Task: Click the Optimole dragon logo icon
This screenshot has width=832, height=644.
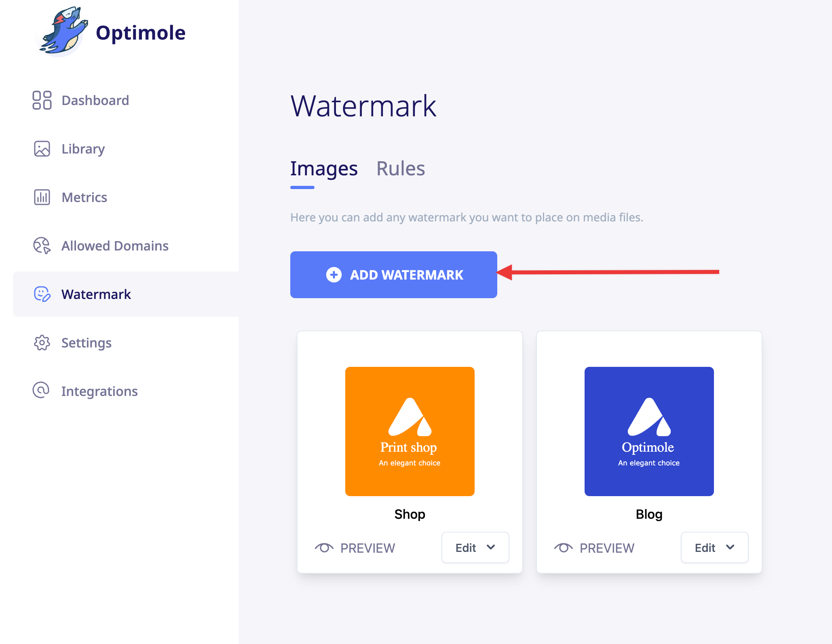Action: pos(62,32)
